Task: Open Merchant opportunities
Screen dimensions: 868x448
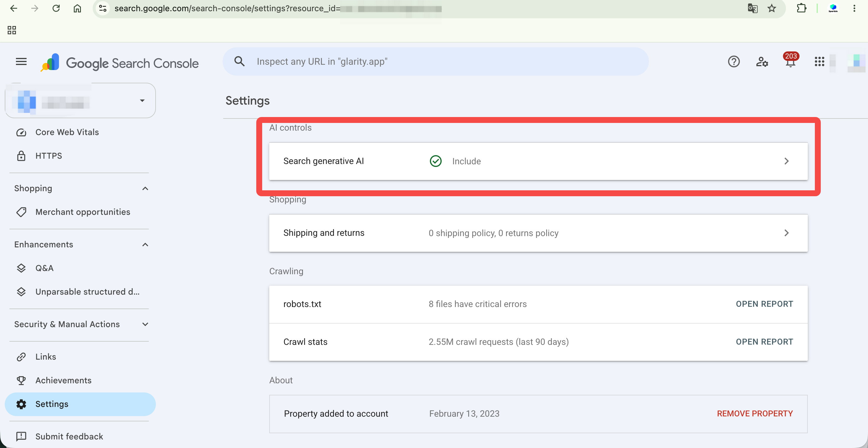Action: pos(80,212)
